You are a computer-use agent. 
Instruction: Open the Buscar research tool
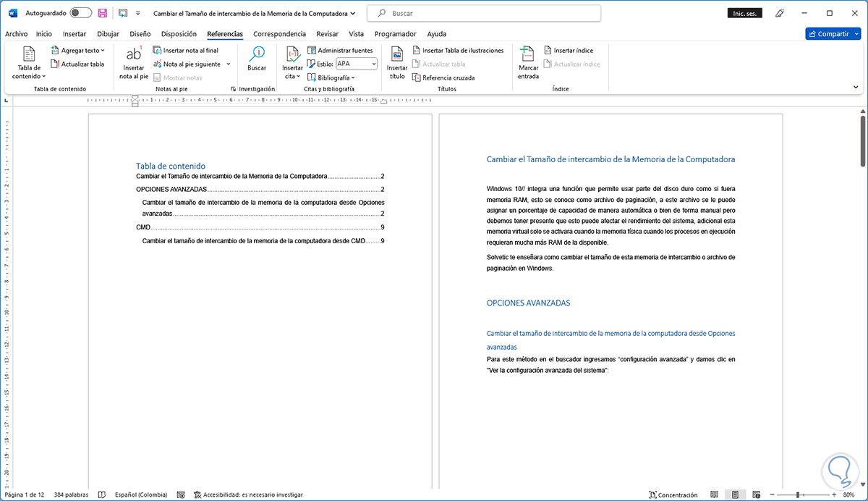tap(257, 59)
